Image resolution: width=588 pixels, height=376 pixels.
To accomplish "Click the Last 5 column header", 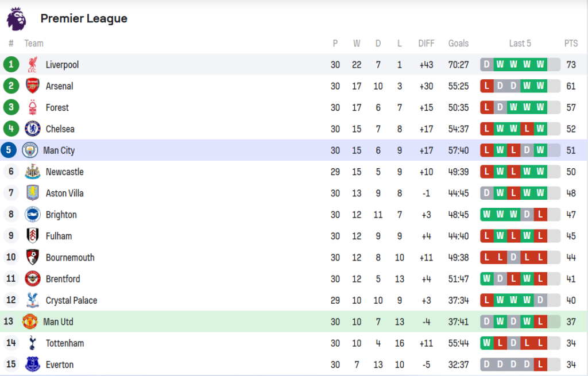I will (520, 44).
